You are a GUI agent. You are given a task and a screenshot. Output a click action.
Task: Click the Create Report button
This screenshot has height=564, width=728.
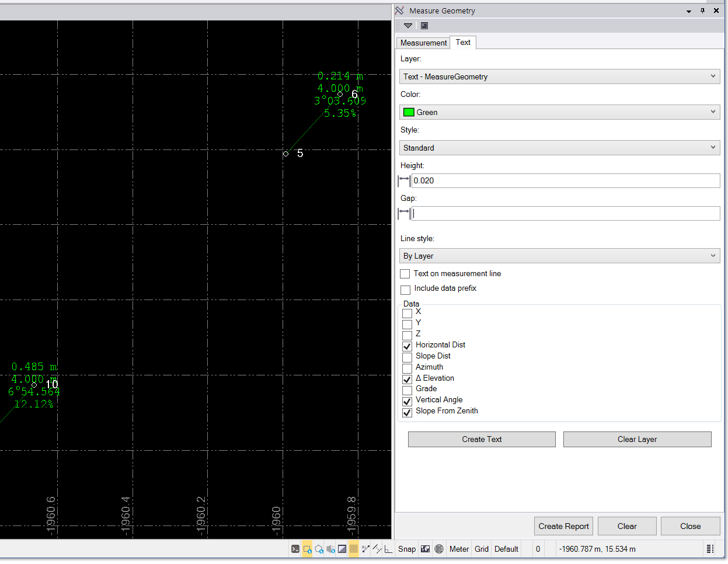pyautogui.click(x=563, y=526)
